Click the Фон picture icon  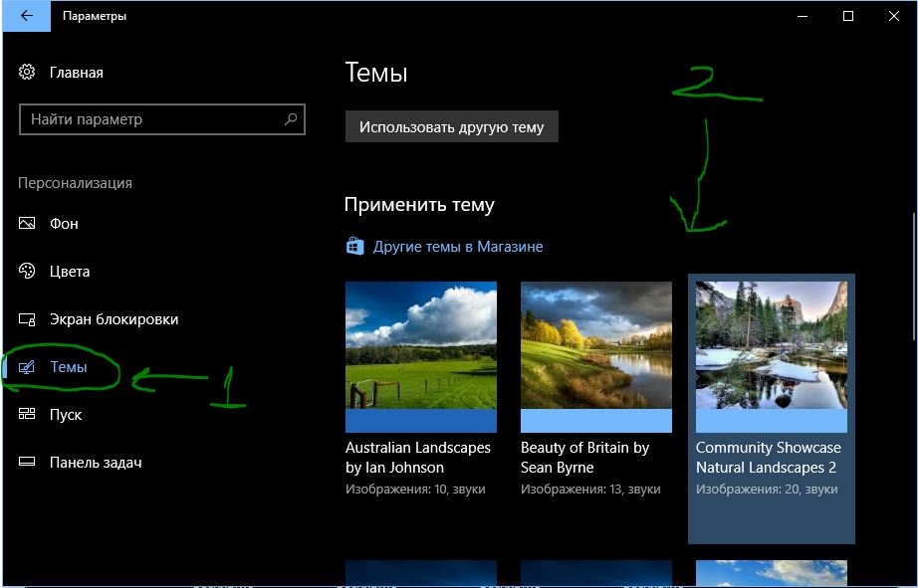[27, 224]
